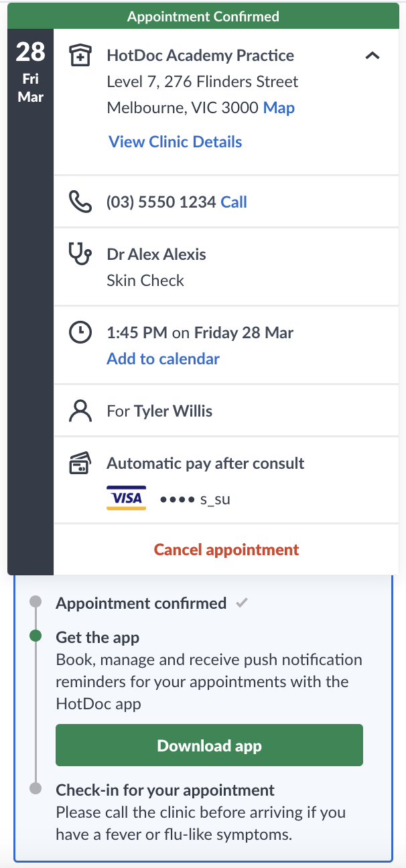Click the person icon beside Tyler Willis
This screenshot has width=406, height=868.
tap(80, 411)
